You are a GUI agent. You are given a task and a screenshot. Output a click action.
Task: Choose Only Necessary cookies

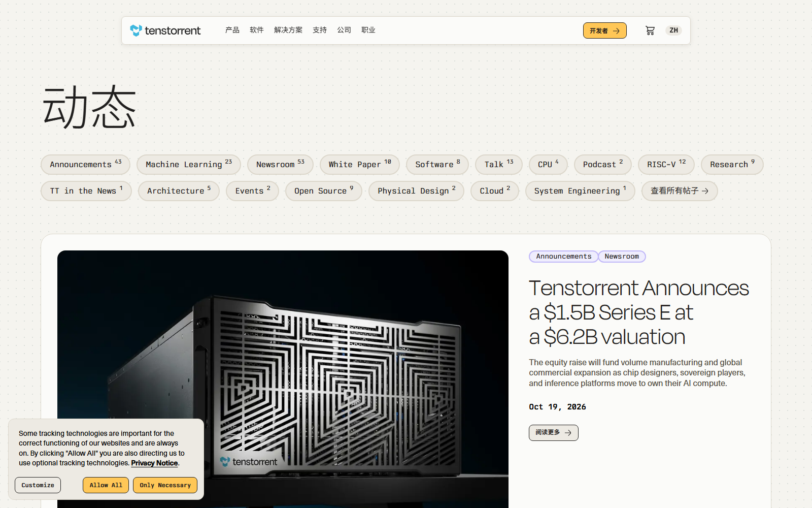pos(165,485)
